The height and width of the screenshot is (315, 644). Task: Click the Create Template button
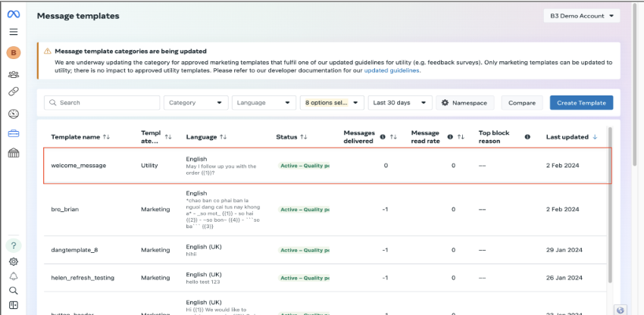point(582,103)
